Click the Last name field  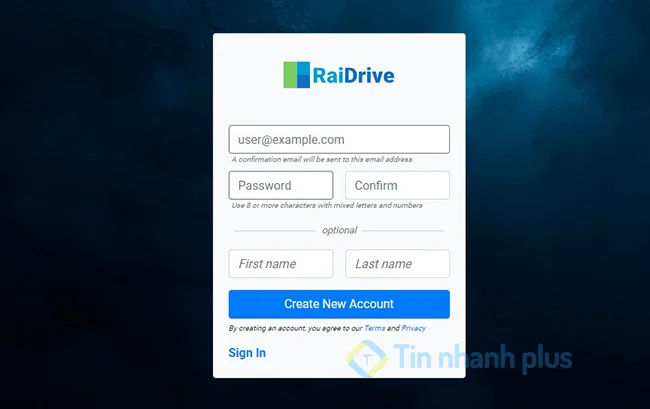(398, 264)
